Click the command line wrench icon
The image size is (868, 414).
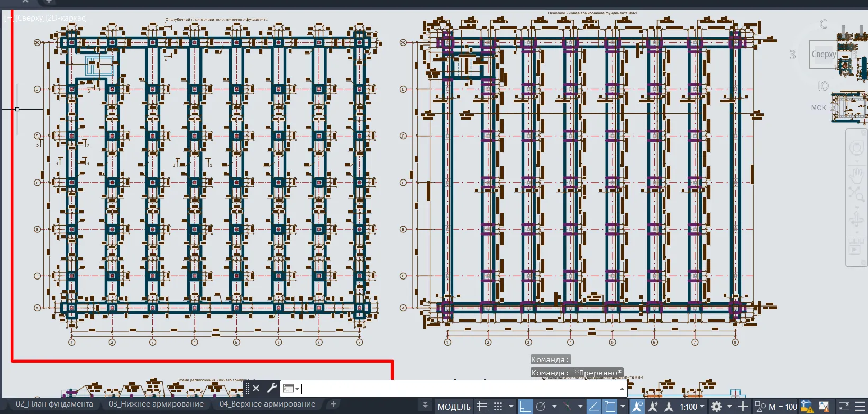pyautogui.click(x=271, y=388)
